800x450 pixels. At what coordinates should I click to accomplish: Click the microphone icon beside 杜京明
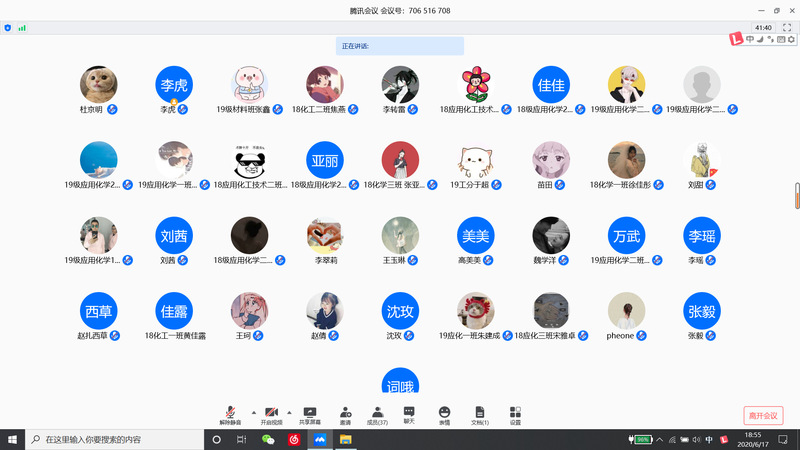[113, 108]
